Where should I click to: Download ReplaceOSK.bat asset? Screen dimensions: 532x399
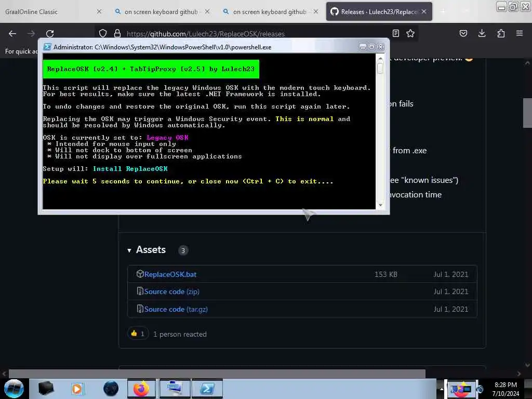170,274
